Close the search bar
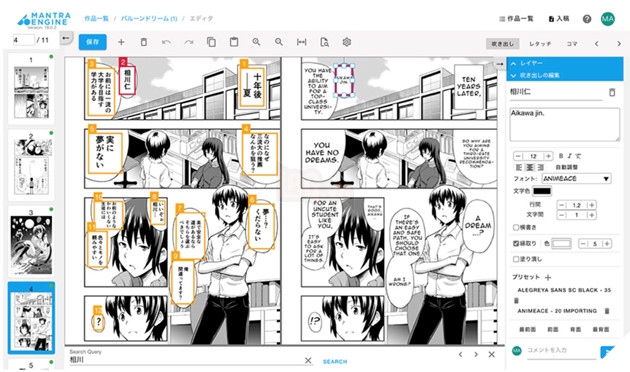The image size is (630, 372). [x=491, y=354]
